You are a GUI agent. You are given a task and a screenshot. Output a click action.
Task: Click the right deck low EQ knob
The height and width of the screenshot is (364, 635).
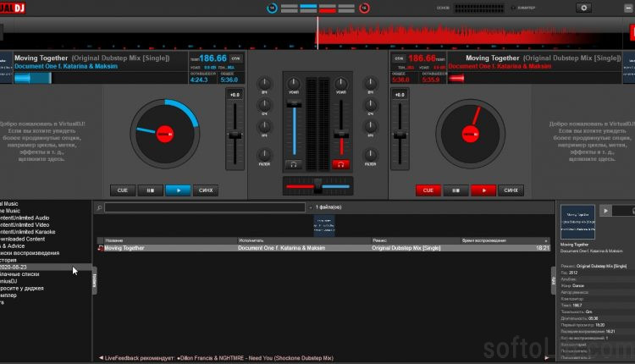coord(370,126)
